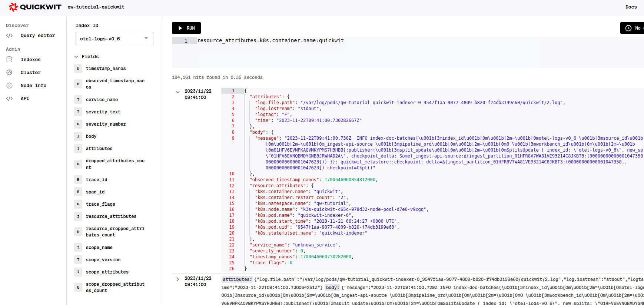Open the time range picker button
The image size is (644, 305).
tap(633, 28)
